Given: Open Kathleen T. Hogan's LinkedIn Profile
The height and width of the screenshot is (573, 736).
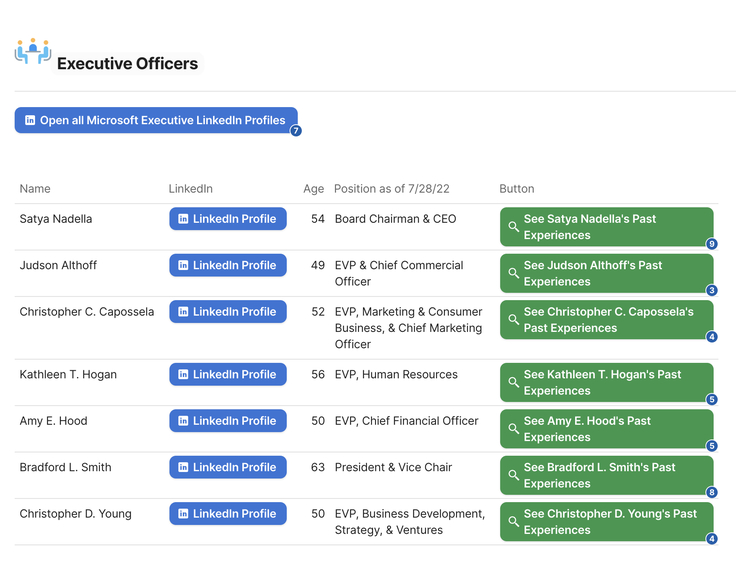Looking at the screenshot, I should click(x=228, y=374).
